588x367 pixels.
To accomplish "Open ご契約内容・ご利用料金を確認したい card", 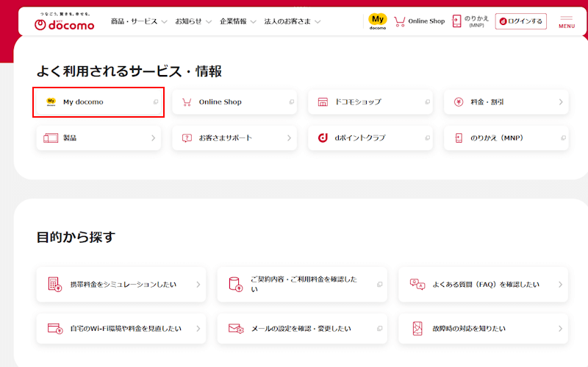I will click(302, 285).
